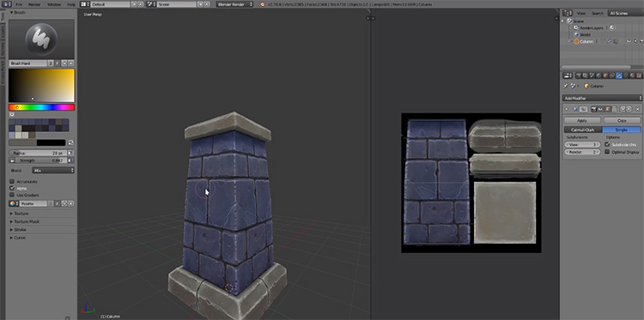Delete the current Scene with X
The height and width of the screenshot is (320, 644).
tap(207, 4)
